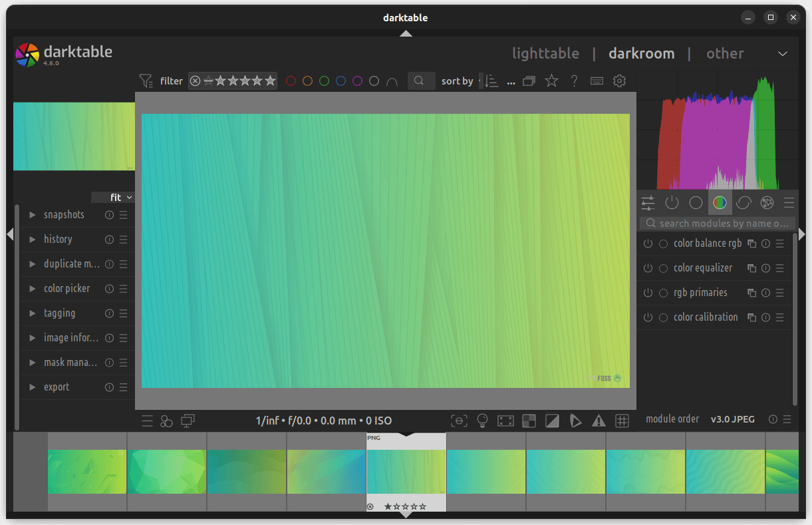The height and width of the screenshot is (525, 812).
Task: Enable the color calibration module power toggle
Action: (x=648, y=317)
